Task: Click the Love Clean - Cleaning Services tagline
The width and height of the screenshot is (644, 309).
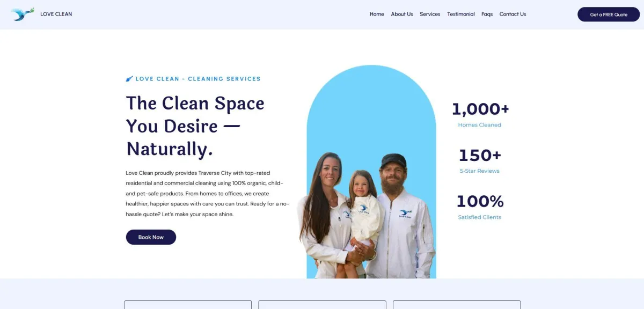Action: click(198, 79)
